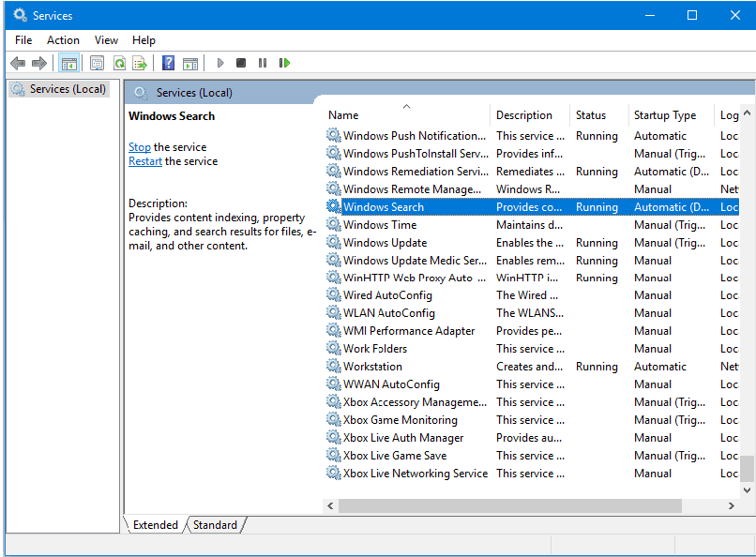This screenshot has height=557, width=756.
Task: Click the Pause Service icon
Action: [263, 63]
